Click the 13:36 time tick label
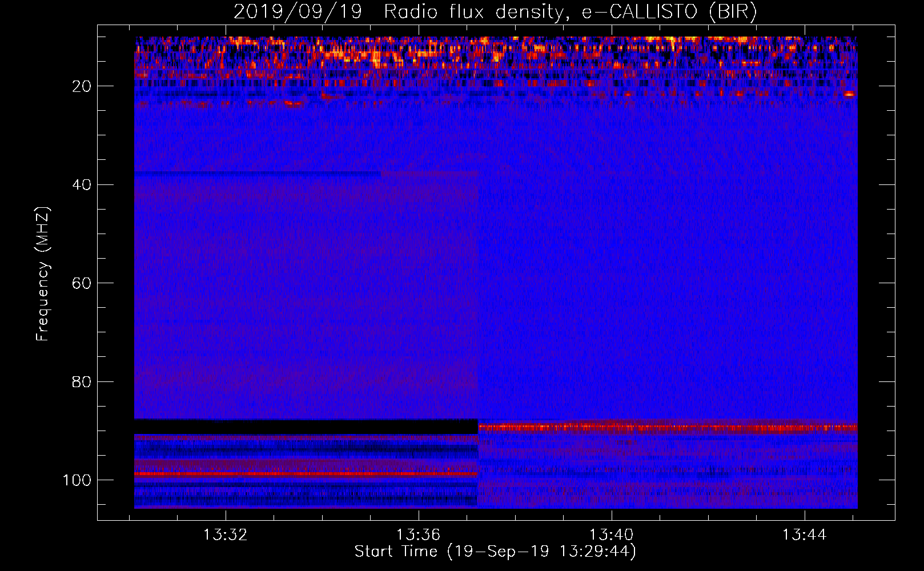Viewport: 924px width, 571px height. 419,535
